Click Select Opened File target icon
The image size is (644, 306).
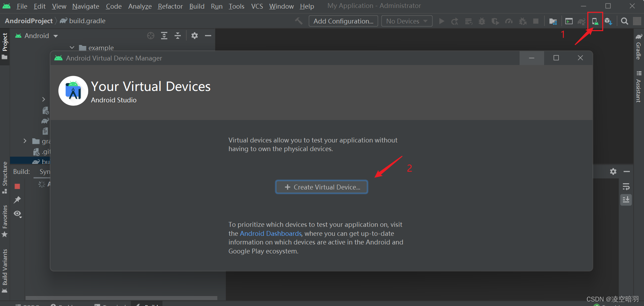(151, 36)
